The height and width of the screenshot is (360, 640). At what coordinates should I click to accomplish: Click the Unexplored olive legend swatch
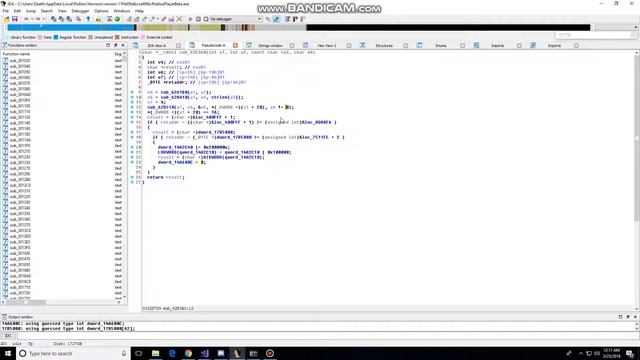click(x=91, y=37)
